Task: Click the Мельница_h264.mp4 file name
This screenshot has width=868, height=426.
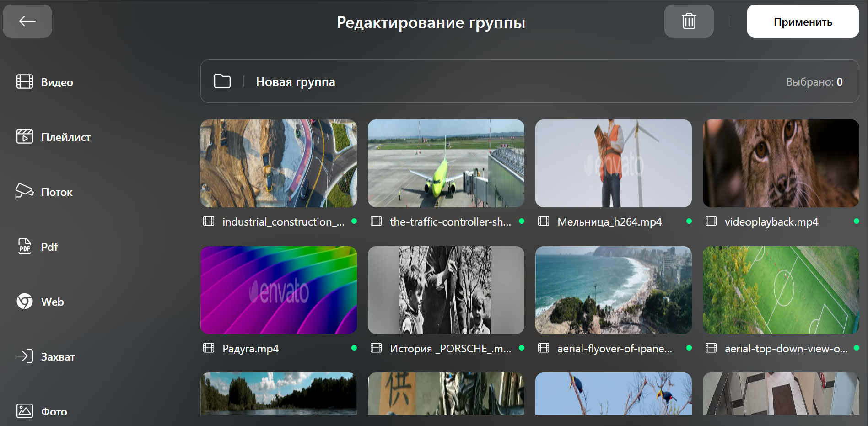Action: click(x=609, y=222)
